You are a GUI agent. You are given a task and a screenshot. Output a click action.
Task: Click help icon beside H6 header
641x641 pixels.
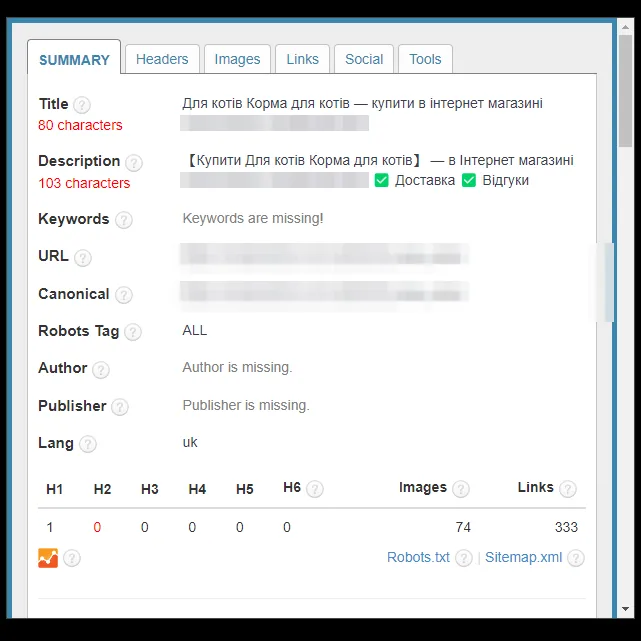tap(315, 489)
